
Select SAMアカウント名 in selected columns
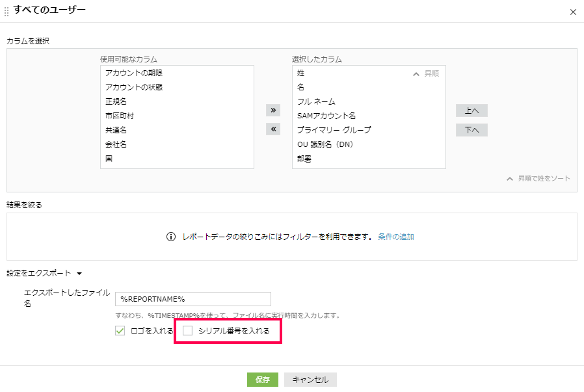pos(326,116)
